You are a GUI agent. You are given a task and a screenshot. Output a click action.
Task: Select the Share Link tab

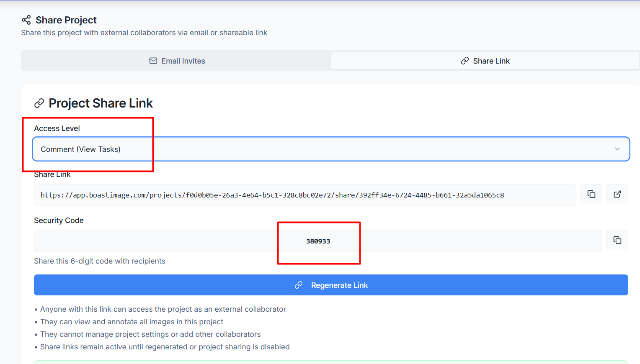point(485,61)
